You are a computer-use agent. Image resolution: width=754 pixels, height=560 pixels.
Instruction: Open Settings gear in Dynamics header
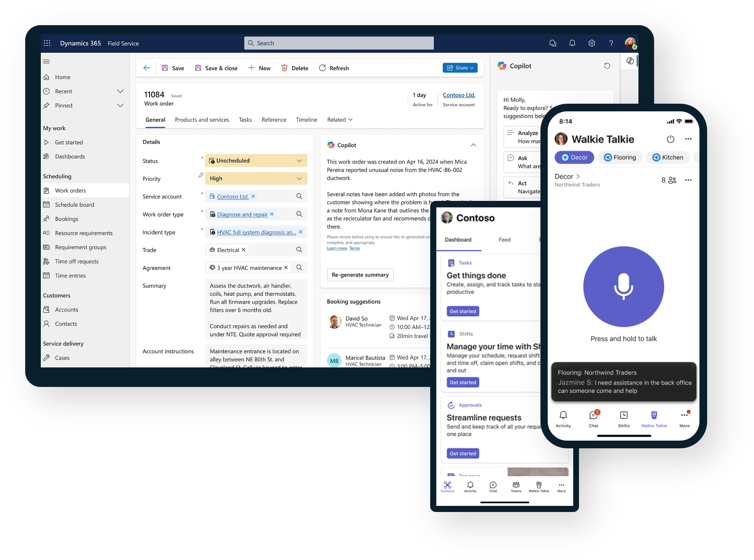[x=592, y=43]
